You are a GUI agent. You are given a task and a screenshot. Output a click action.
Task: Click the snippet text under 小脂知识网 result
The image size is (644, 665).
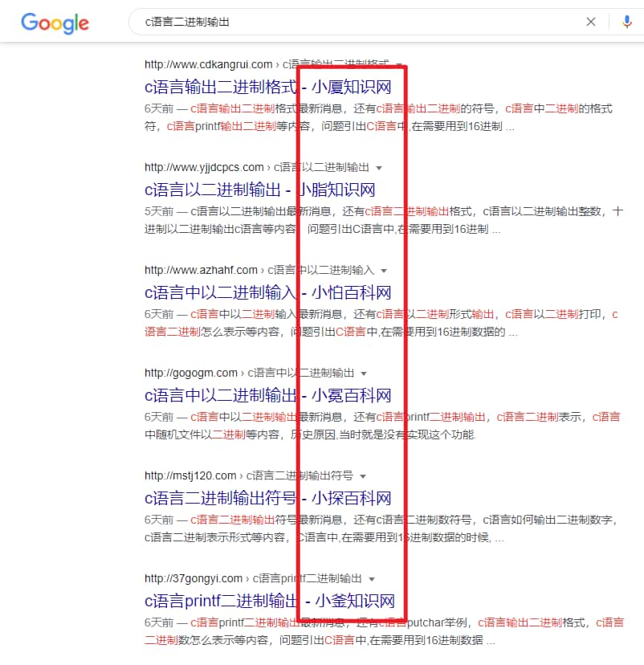tap(384, 220)
